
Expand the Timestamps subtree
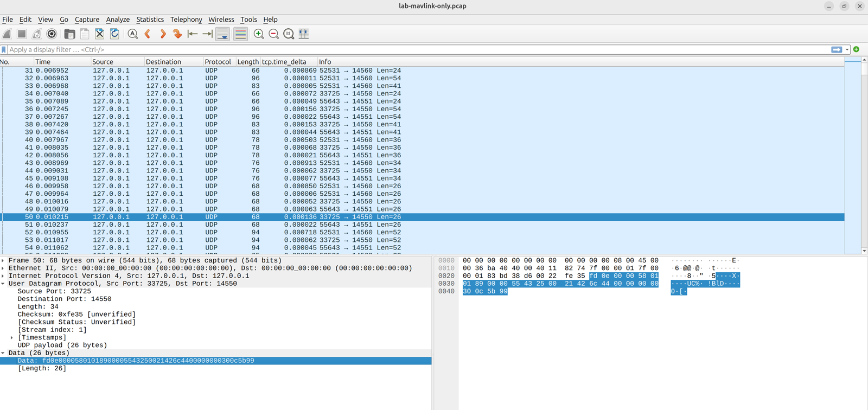coord(12,337)
